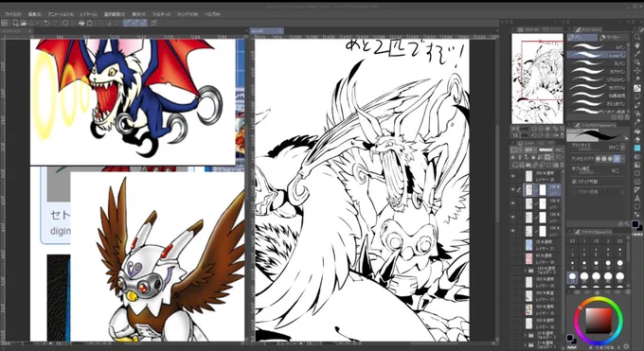Show フォルダー 3 via its visibility box
This screenshot has width=644, height=351.
[x=512, y=271]
